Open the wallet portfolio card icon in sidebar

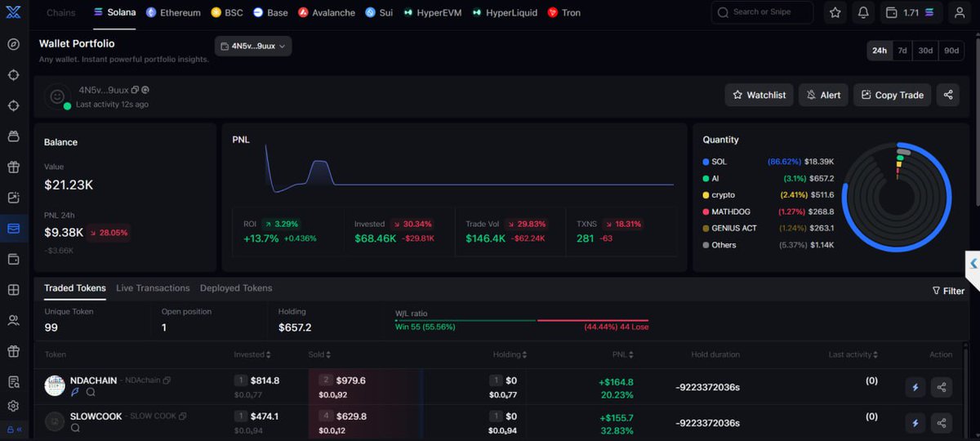pyautogui.click(x=13, y=228)
